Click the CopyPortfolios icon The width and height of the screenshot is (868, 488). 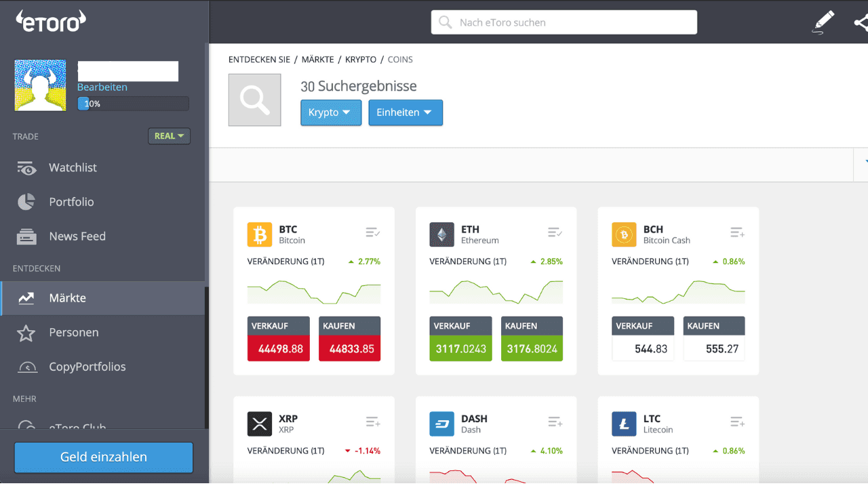point(26,367)
